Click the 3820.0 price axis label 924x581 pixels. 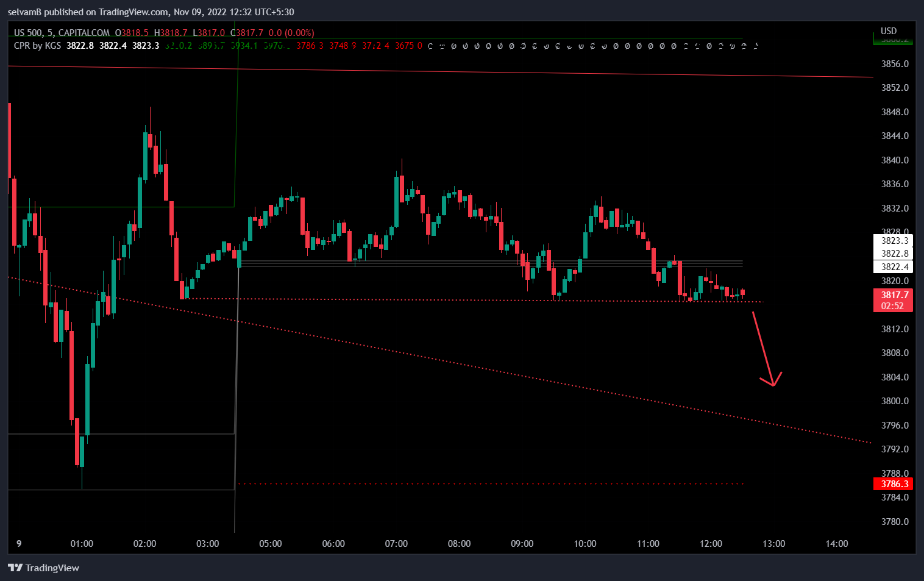[x=895, y=281]
